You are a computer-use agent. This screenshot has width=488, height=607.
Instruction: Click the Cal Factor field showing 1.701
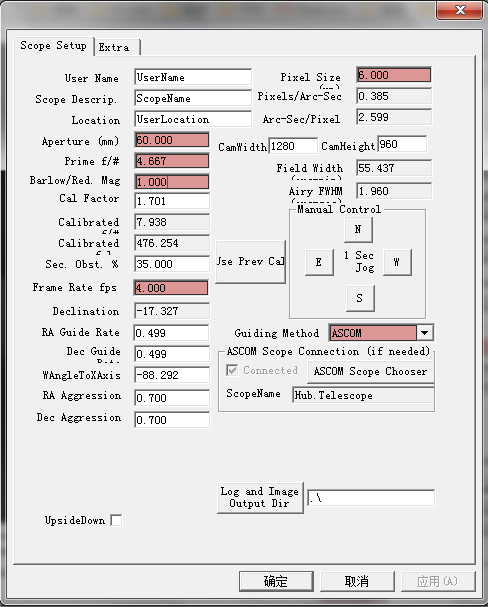tap(172, 201)
